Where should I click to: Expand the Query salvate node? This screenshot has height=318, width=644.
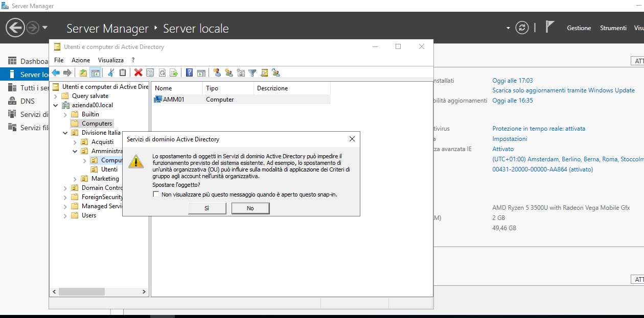tap(55, 96)
